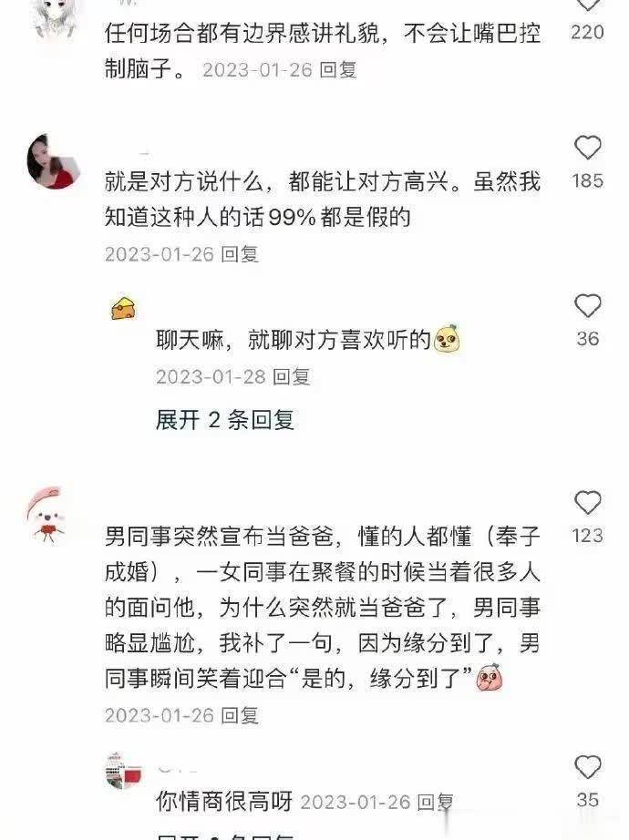Like the 123-like comment about 男同事

click(588, 503)
